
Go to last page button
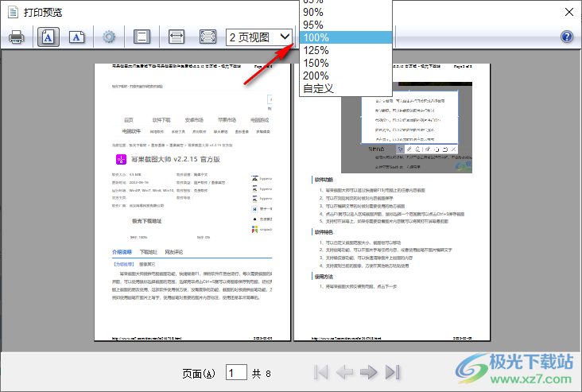(392, 372)
